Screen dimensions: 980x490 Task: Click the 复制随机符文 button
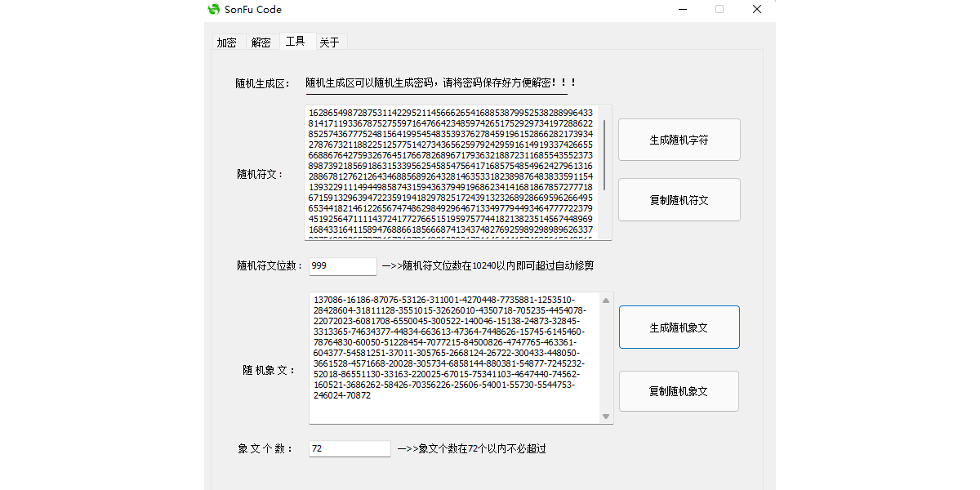(x=679, y=199)
